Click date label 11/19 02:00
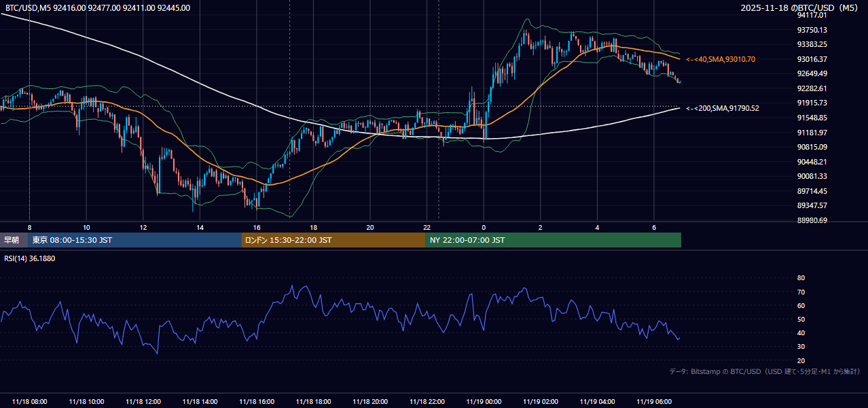 click(x=541, y=402)
